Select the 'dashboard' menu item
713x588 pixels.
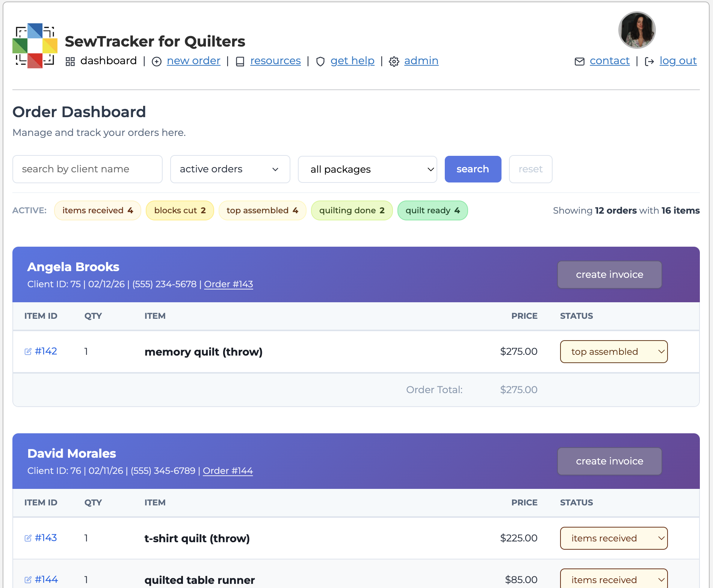point(109,60)
